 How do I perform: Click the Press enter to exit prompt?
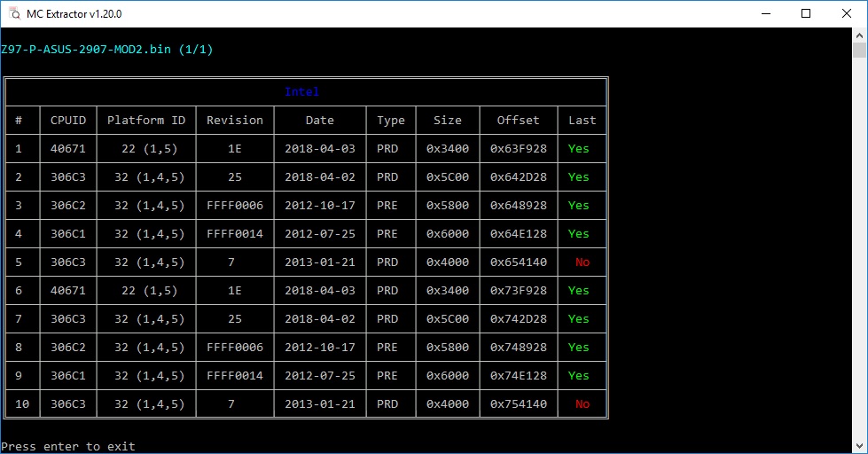(68, 446)
